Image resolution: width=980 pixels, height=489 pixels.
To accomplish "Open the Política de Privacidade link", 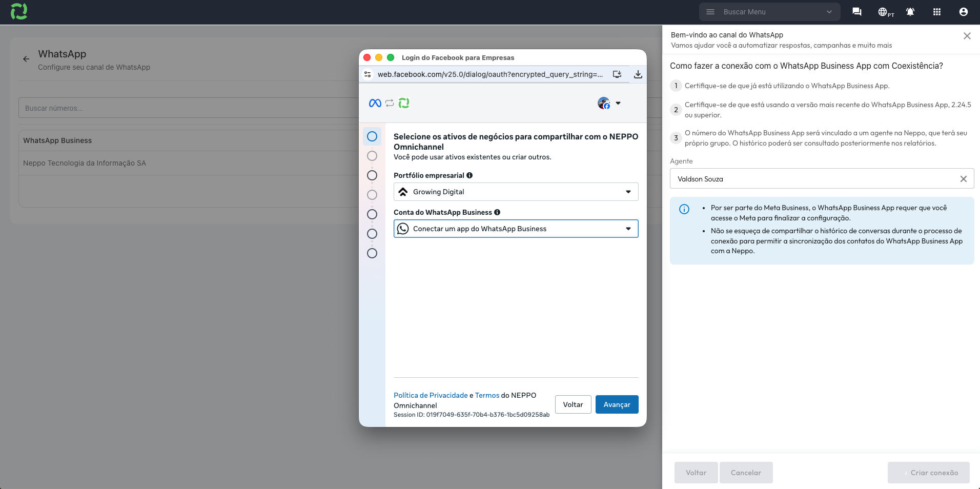I will [431, 395].
